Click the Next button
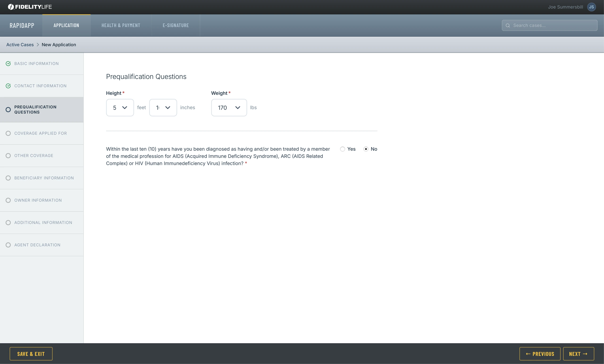This screenshot has height=364, width=604. (x=579, y=354)
